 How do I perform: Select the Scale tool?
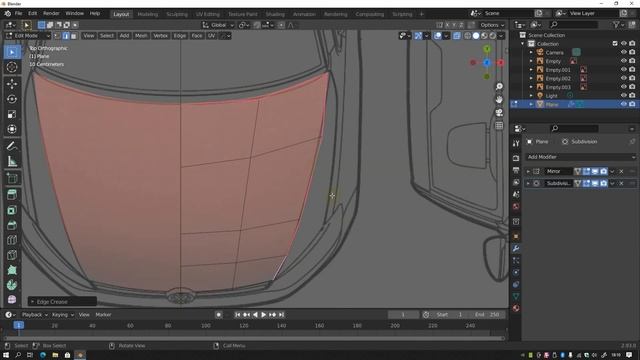pyautogui.click(x=12, y=114)
